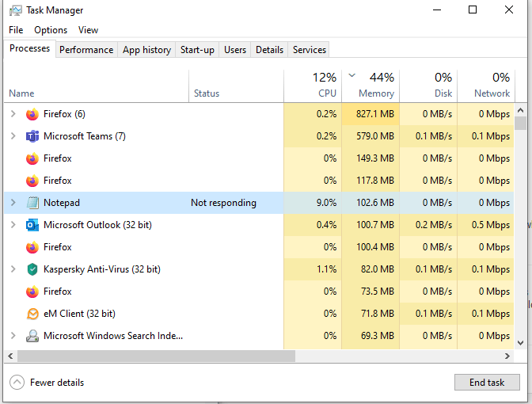The width and height of the screenshot is (532, 404).
Task: Select the Kaspersky Anti-Virus (32 bit) name
Action: (102, 269)
